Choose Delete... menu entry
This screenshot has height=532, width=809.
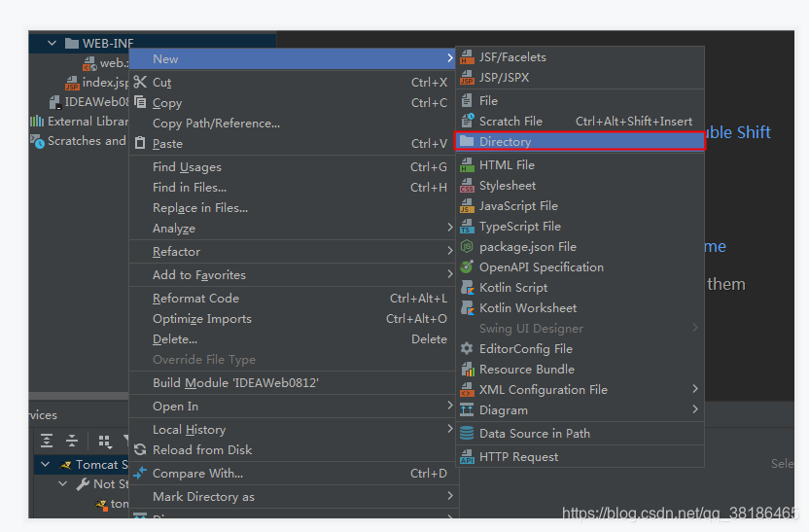click(x=292, y=339)
